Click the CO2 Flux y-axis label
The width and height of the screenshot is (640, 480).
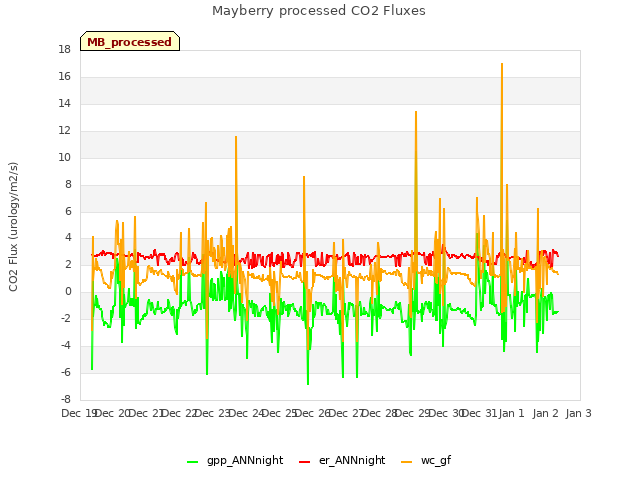(13, 227)
